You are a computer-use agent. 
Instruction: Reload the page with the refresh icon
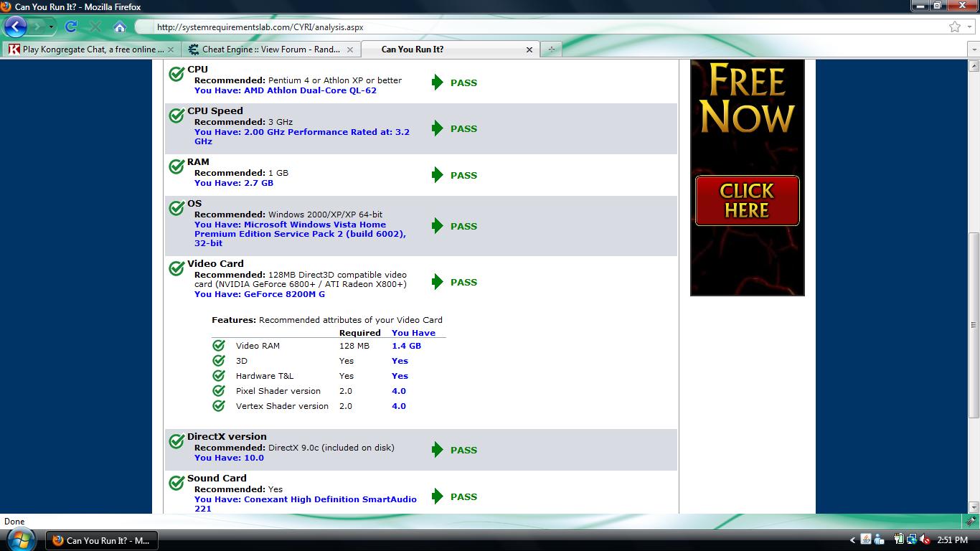click(x=70, y=27)
